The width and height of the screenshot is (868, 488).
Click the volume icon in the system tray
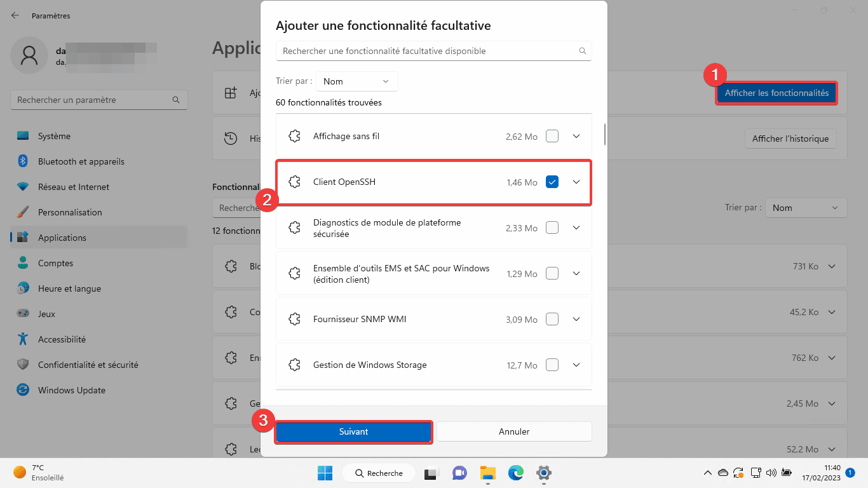click(771, 473)
